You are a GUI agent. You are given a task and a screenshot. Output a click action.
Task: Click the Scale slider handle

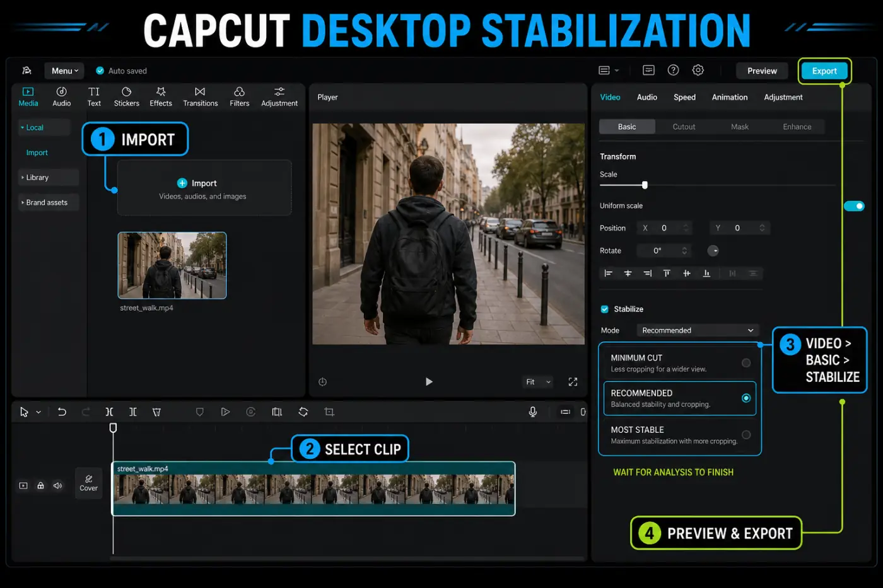pyautogui.click(x=645, y=185)
